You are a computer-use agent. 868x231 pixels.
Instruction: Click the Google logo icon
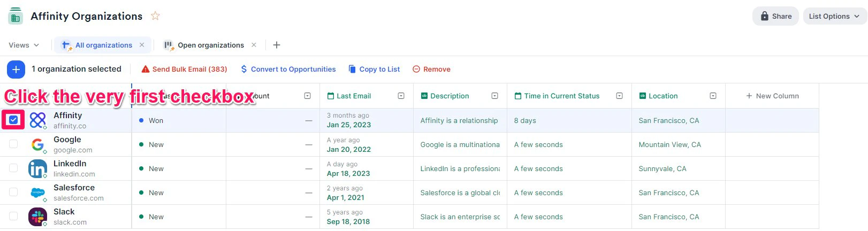(37, 144)
